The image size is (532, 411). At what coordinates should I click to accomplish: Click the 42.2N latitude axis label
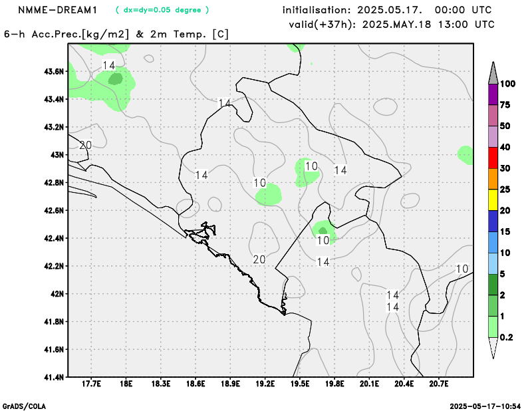point(54,266)
